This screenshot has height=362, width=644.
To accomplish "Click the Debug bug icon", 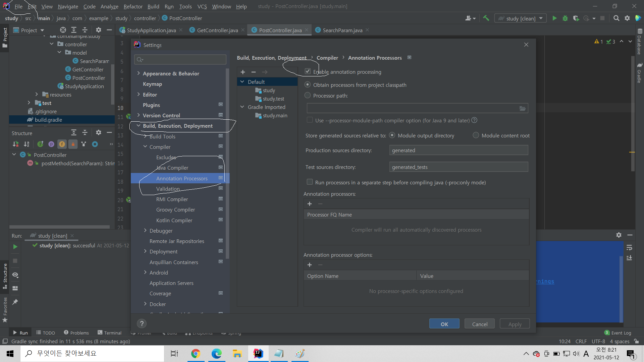I will [565, 18].
